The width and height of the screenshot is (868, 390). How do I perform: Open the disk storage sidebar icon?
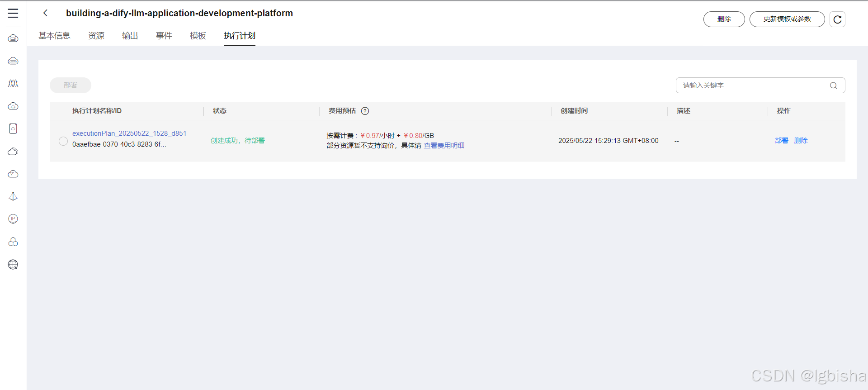tap(13, 128)
